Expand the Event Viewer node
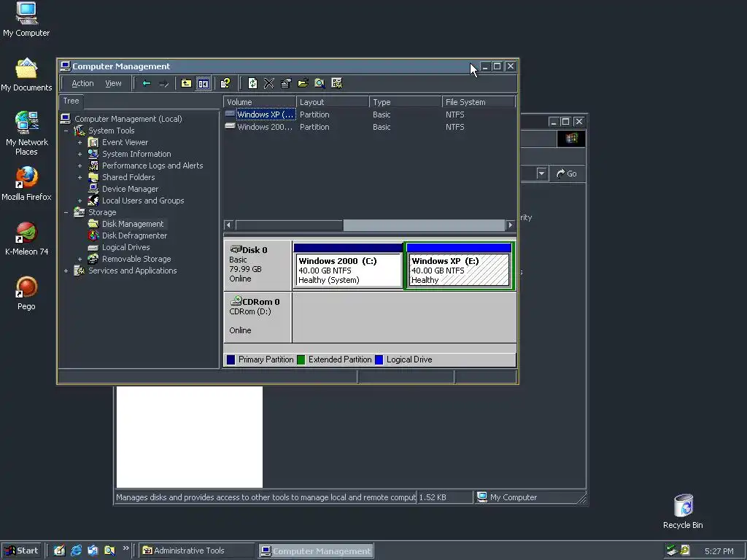The height and width of the screenshot is (560, 747). (80, 142)
